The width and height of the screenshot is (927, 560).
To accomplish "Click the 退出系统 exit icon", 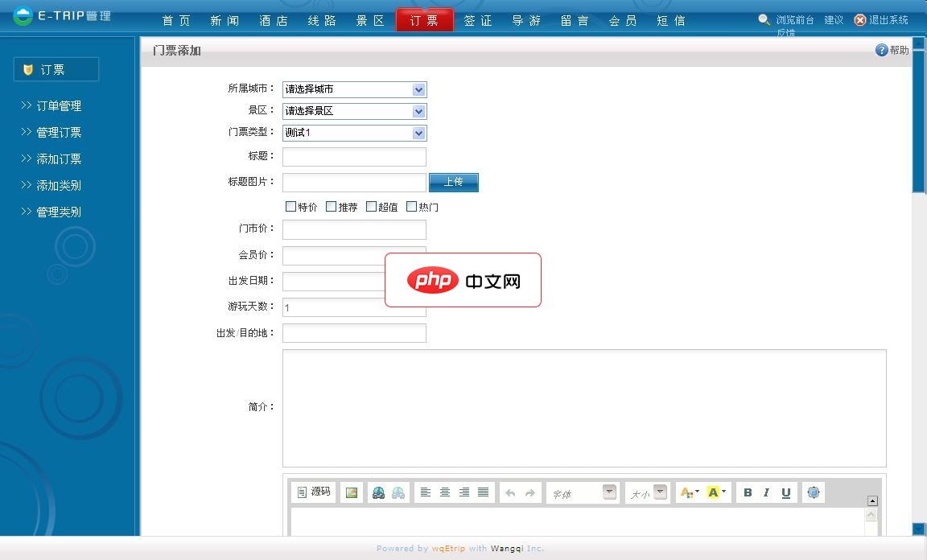I will click(859, 20).
